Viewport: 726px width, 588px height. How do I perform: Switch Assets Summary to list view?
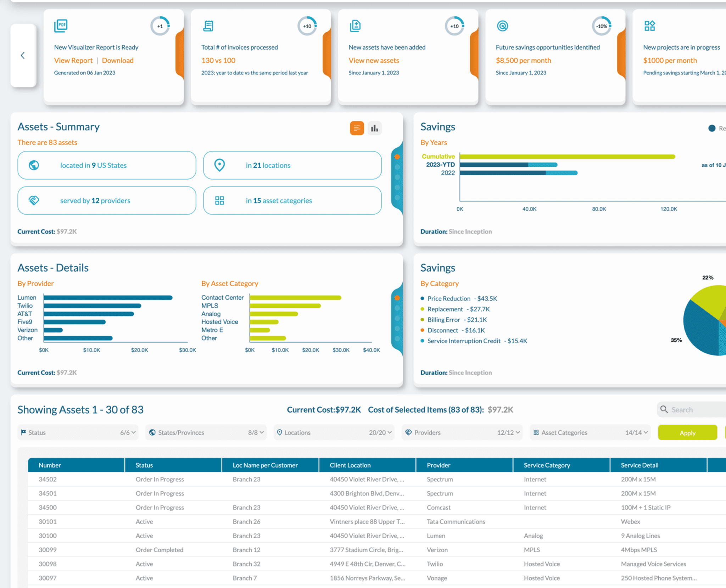pos(357,128)
